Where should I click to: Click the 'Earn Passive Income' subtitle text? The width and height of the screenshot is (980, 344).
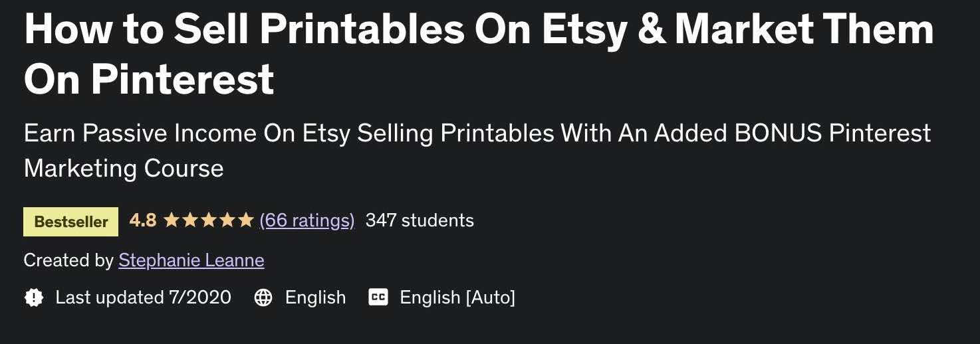(140, 133)
